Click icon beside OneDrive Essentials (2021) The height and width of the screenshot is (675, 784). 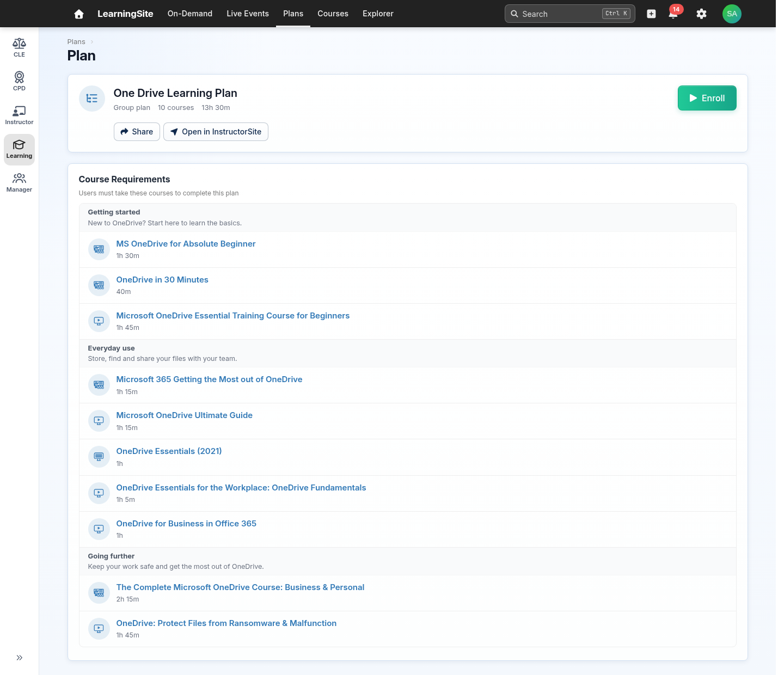99,457
